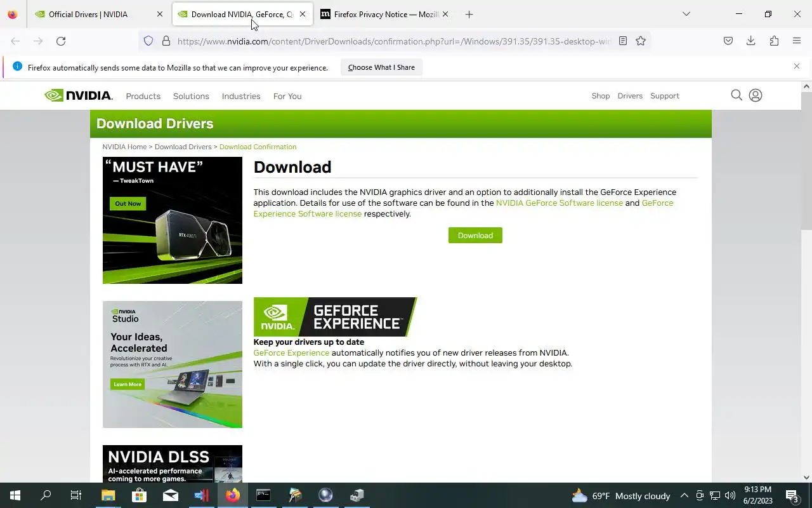Open the Firefox downloads panel

pos(750,41)
